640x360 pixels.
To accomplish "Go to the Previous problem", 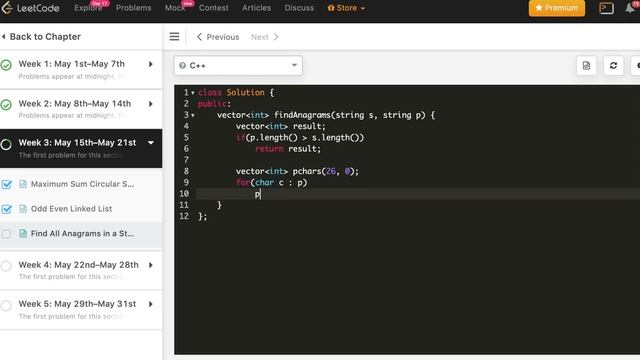I will point(218,37).
